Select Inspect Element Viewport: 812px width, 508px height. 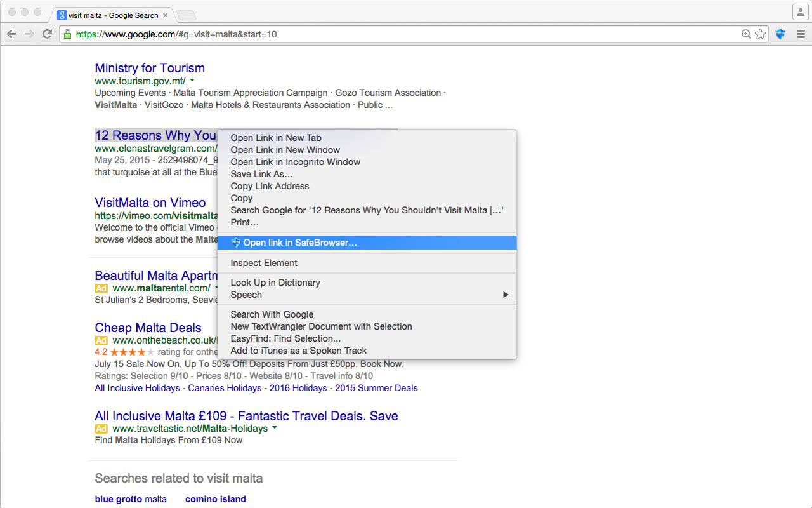click(x=367, y=263)
